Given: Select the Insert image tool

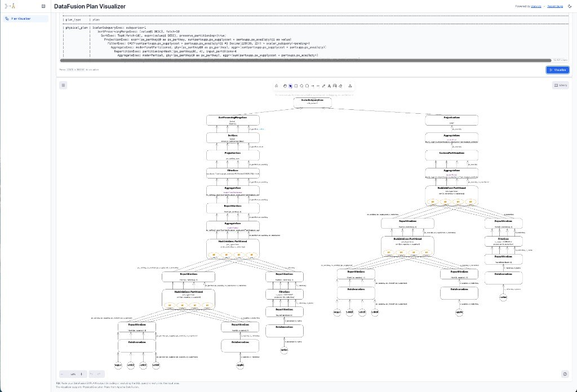Looking at the screenshot, I should [x=335, y=86].
